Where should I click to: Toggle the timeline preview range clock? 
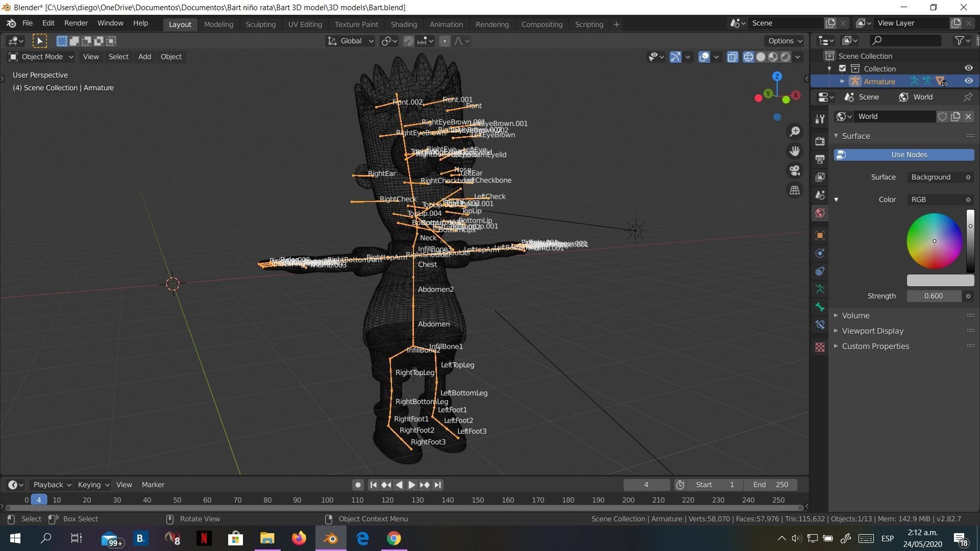(x=680, y=485)
